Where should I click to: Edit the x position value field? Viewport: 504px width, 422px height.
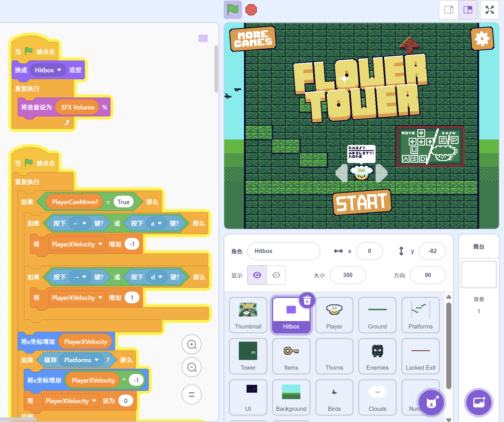coord(370,251)
